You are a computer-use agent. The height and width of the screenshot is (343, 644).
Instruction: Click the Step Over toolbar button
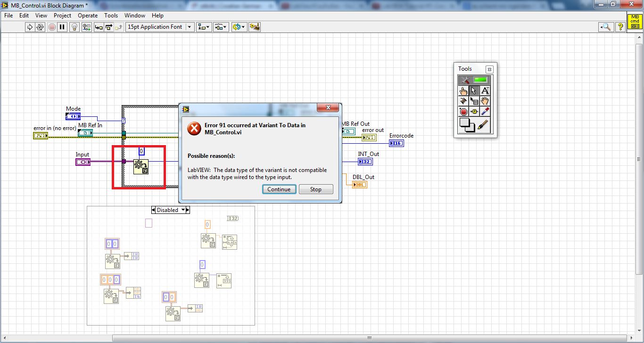(109, 27)
